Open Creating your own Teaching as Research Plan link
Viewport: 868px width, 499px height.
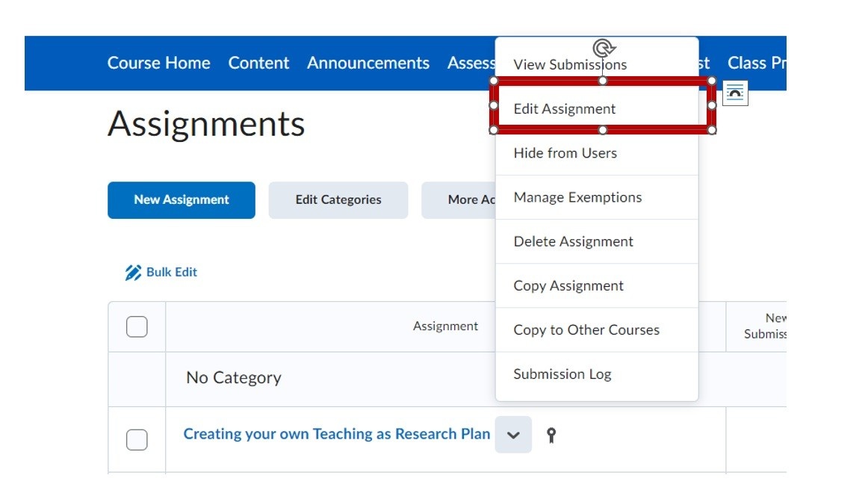pyautogui.click(x=337, y=434)
